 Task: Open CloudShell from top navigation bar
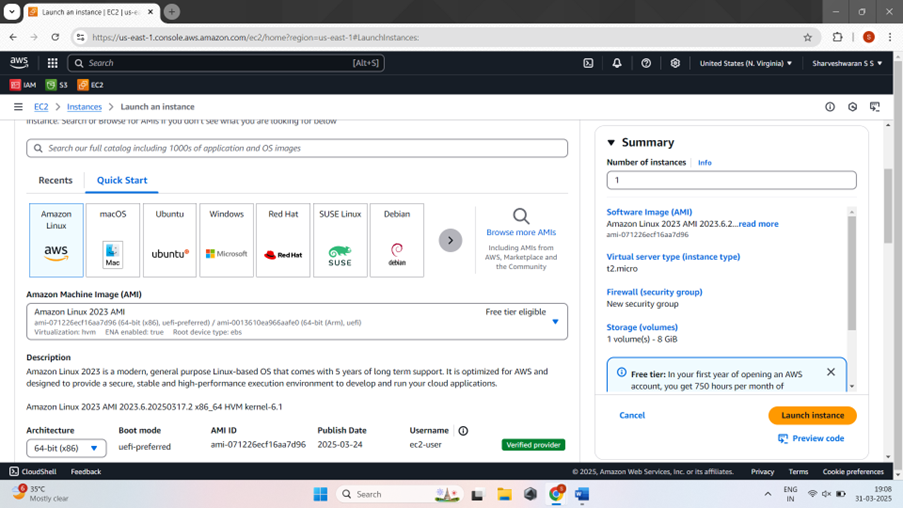coord(588,63)
